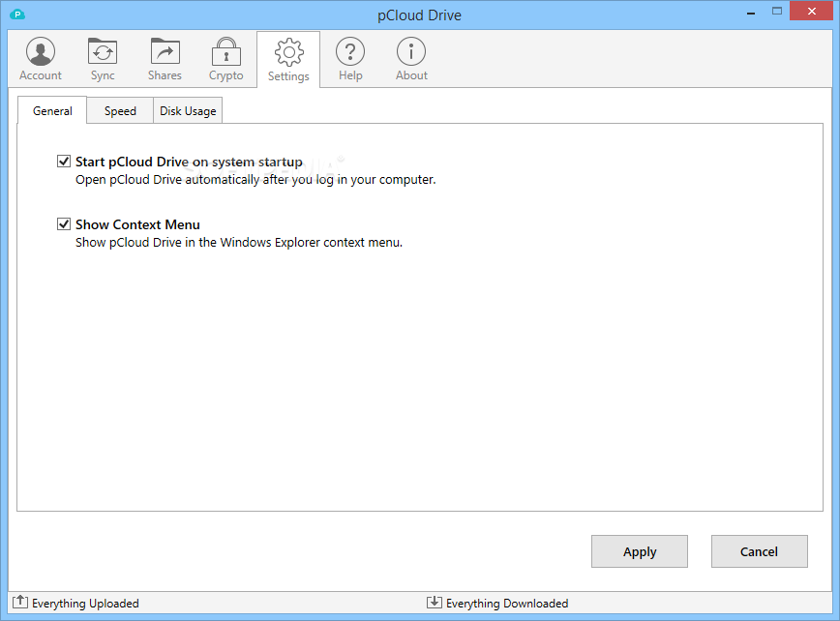This screenshot has height=621, width=840.
Task: Click the Apply button
Action: (x=640, y=551)
